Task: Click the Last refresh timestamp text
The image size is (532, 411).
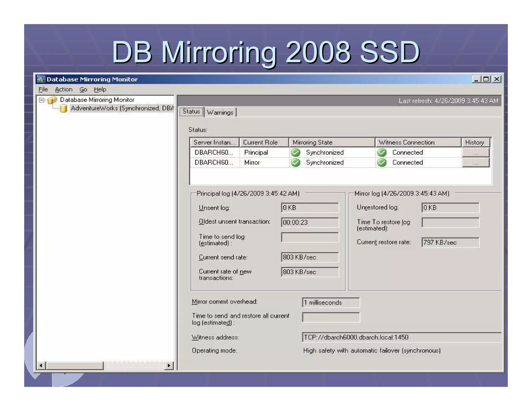Action: click(x=448, y=101)
